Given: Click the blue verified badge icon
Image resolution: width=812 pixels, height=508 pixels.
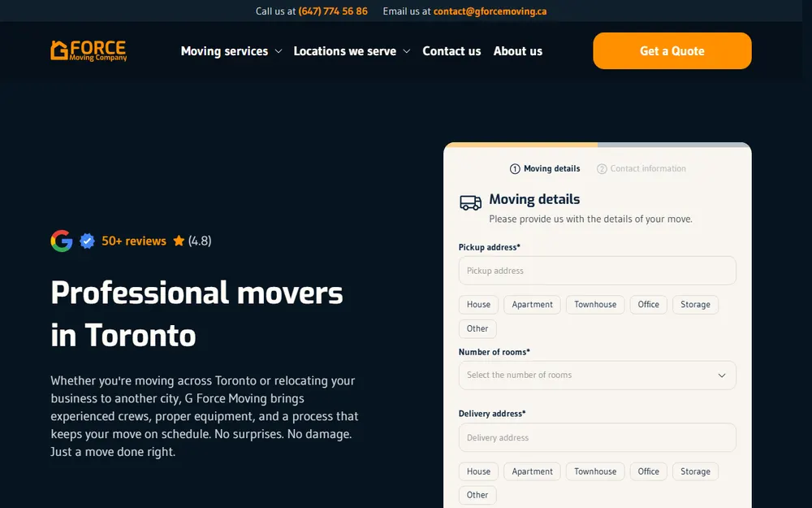Looking at the screenshot, I should click(x=87, y=241).
